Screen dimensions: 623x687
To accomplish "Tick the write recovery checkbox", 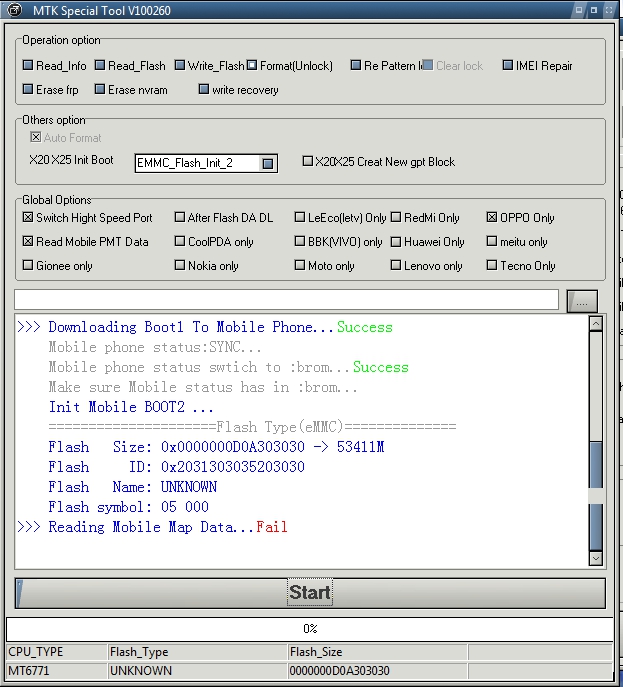I will 204,89.
